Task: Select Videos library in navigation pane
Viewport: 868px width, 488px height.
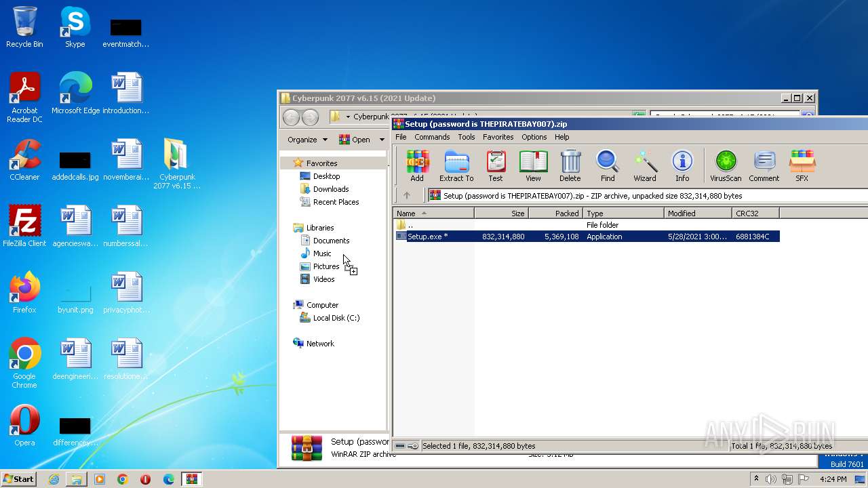Action: click(323, 279)
